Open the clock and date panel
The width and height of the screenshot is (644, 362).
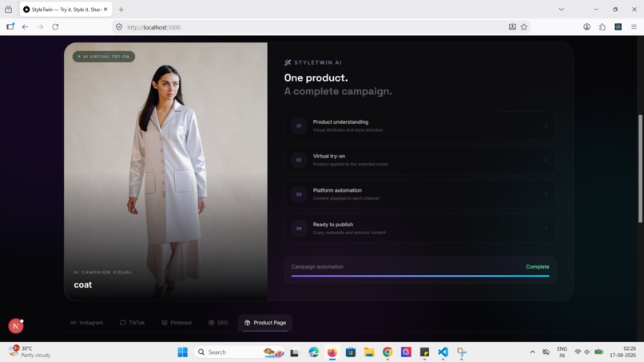tap(622, 352)
